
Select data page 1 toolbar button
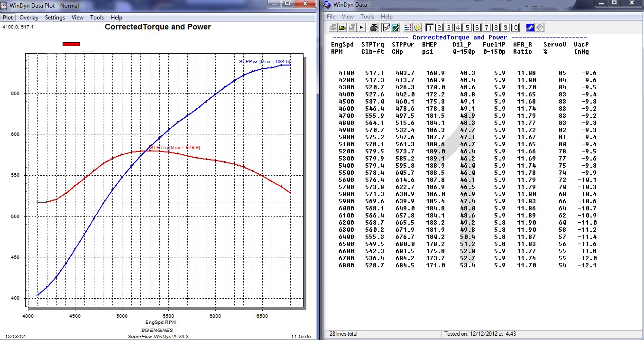pos(430,27)
